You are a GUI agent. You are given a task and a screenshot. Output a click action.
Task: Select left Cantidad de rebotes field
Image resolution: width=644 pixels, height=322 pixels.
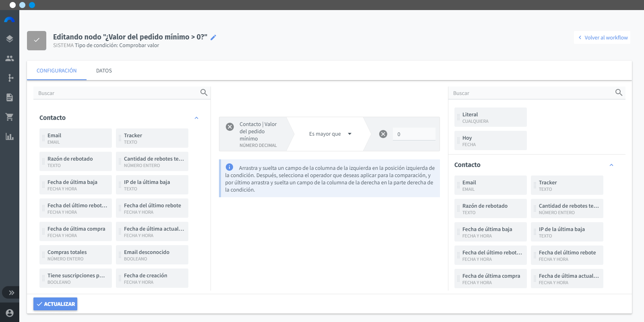pos(152,161)
